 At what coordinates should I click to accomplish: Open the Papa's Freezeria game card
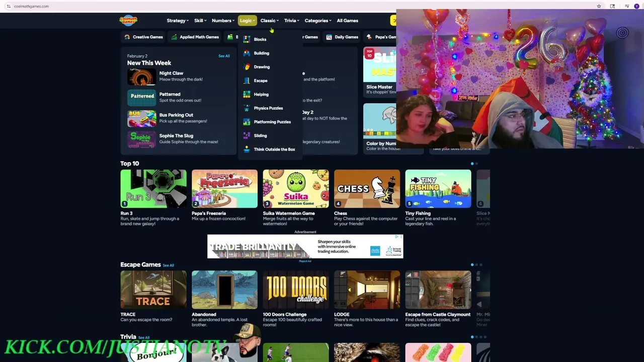(x=224, y=189)
